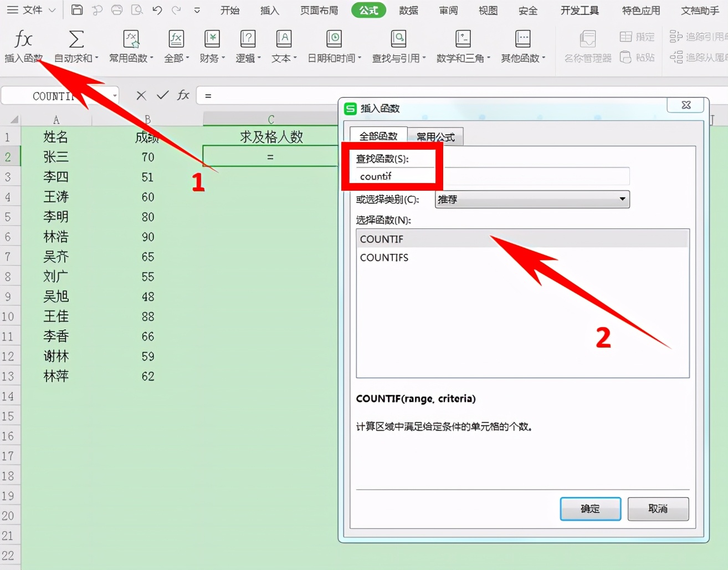Expand the quick access toolbar chevron

(197, 10)
